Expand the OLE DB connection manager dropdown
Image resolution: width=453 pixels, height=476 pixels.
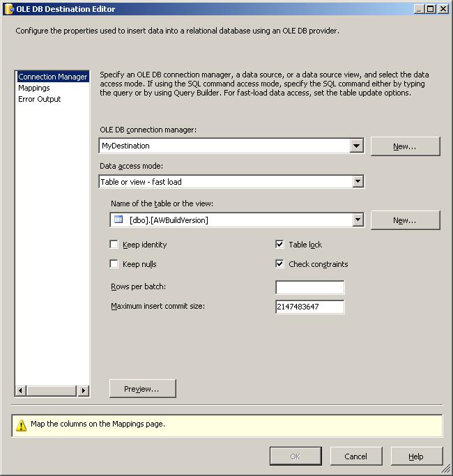click(x=357, y=146)
